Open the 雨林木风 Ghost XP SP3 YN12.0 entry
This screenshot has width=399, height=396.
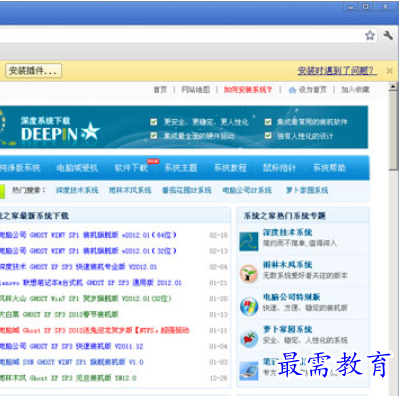pos(68,378)
